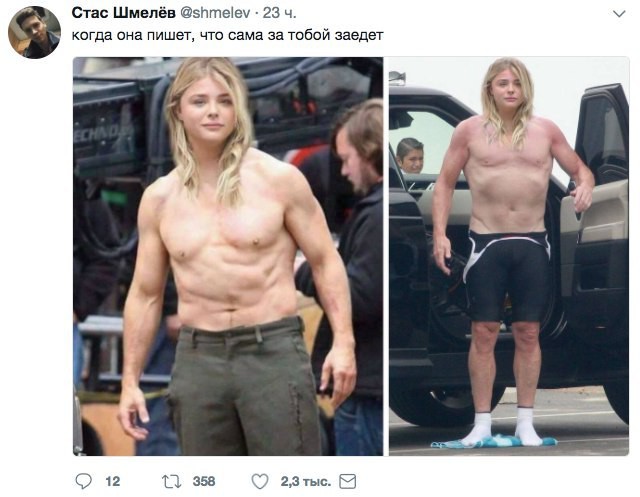The height and width of the screenshot is (497, 640).
Task: Reply to the tweet via speech bubble icon
Action: point(84,481)
